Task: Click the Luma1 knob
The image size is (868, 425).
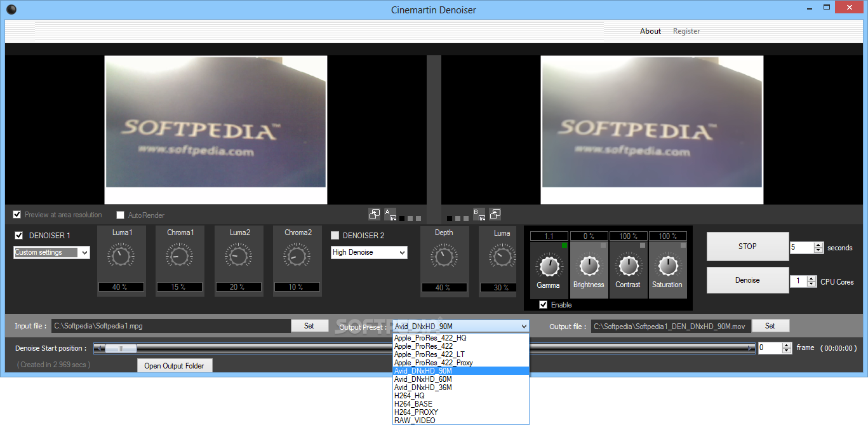Action: (121, 256)
